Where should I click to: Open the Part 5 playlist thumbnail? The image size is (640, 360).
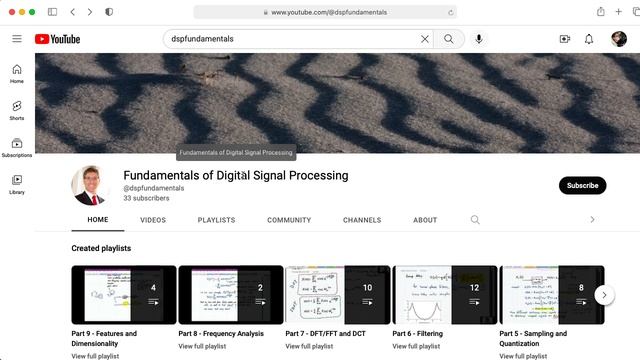[x=552, y=295]
